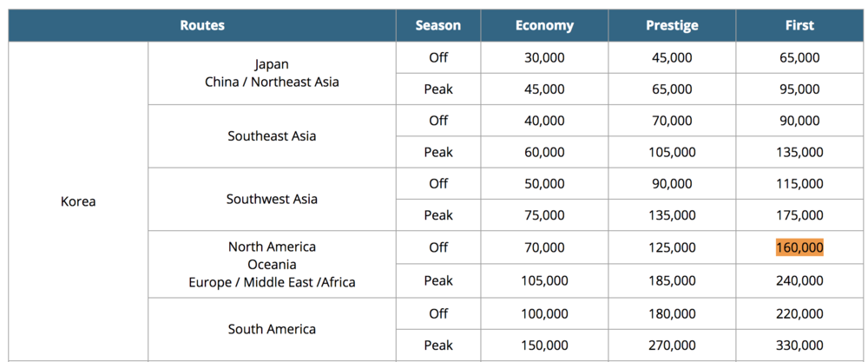Viewport: 868px width, 362px height.
Task: Click the Japan China / Northeast Asia cell
Action: click(272, 73)
